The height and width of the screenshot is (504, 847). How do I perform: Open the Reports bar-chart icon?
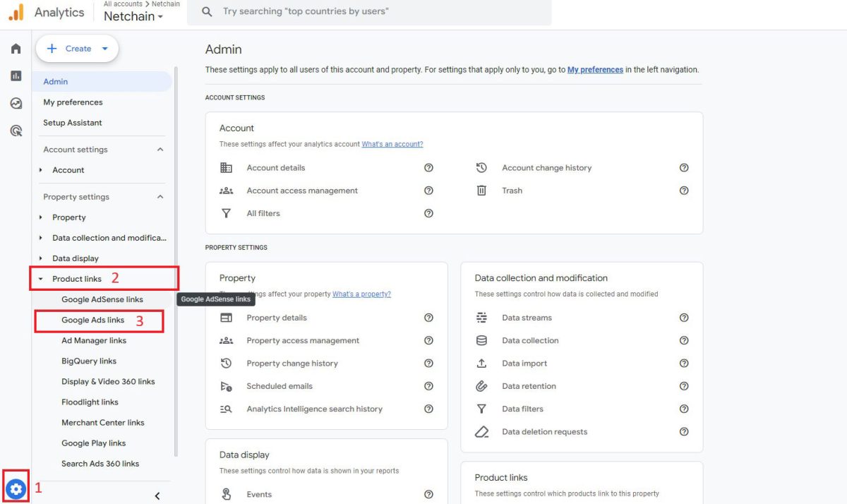coord(16,76)
